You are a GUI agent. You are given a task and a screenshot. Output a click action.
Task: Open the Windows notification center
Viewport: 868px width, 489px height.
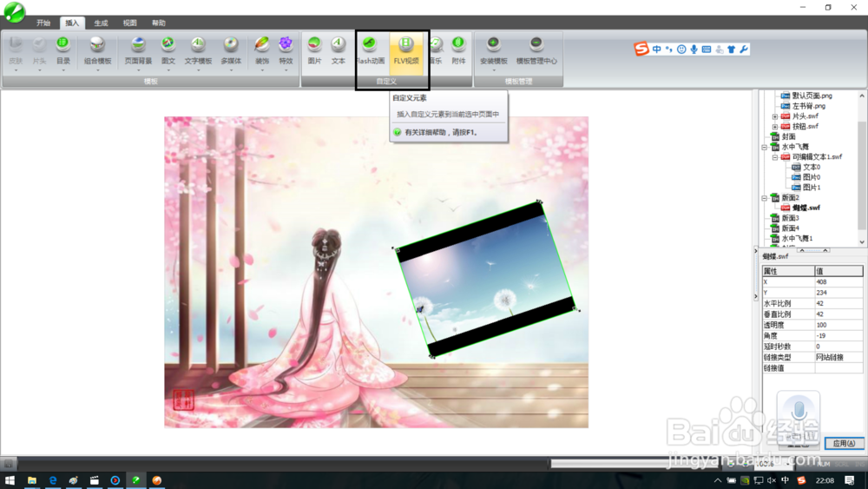click(x=850, y=480)
